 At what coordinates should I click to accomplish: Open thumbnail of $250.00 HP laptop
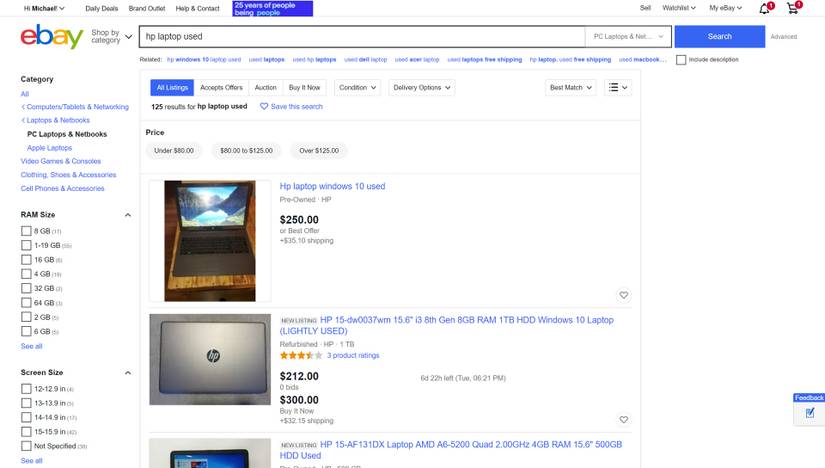(x=210, y=241)
